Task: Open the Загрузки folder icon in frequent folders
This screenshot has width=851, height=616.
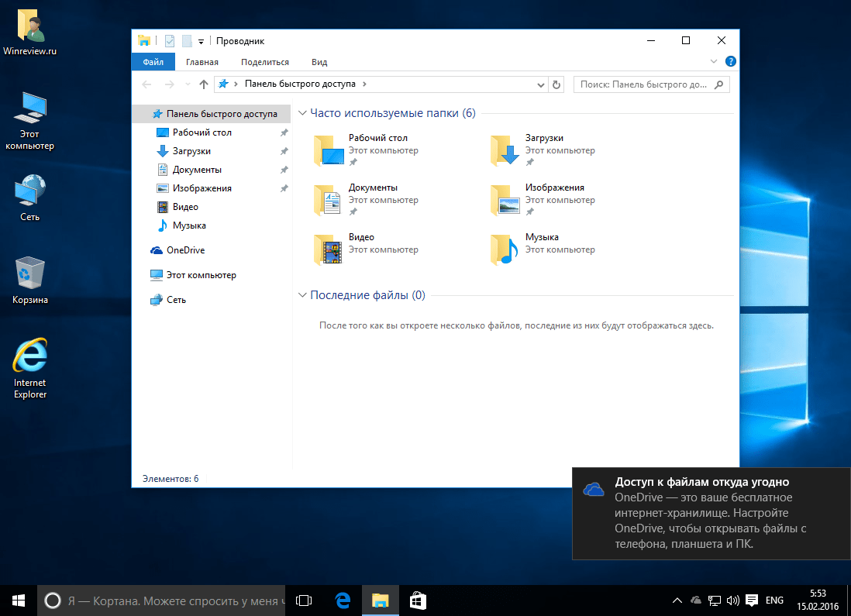Action: coord(505,150)
